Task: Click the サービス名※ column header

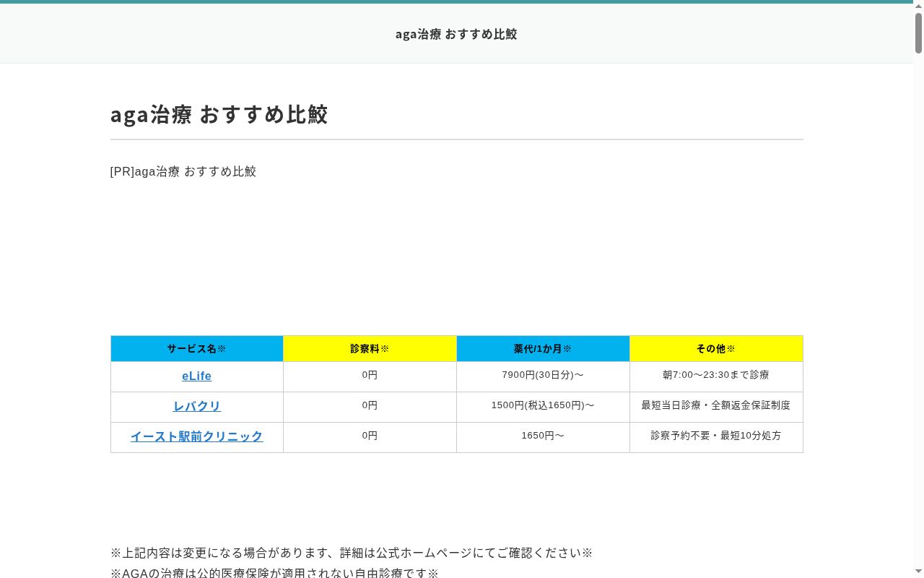Action: point(197,349)
